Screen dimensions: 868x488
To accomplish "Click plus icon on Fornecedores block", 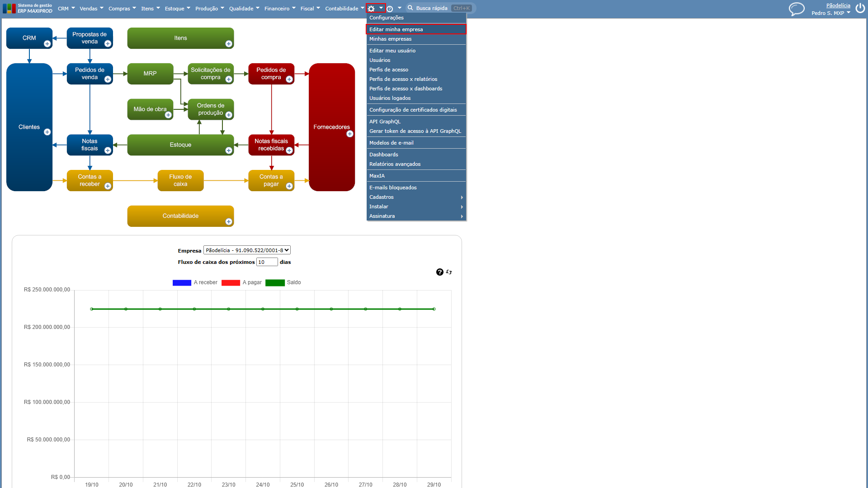I will click(x=350, y=134).
